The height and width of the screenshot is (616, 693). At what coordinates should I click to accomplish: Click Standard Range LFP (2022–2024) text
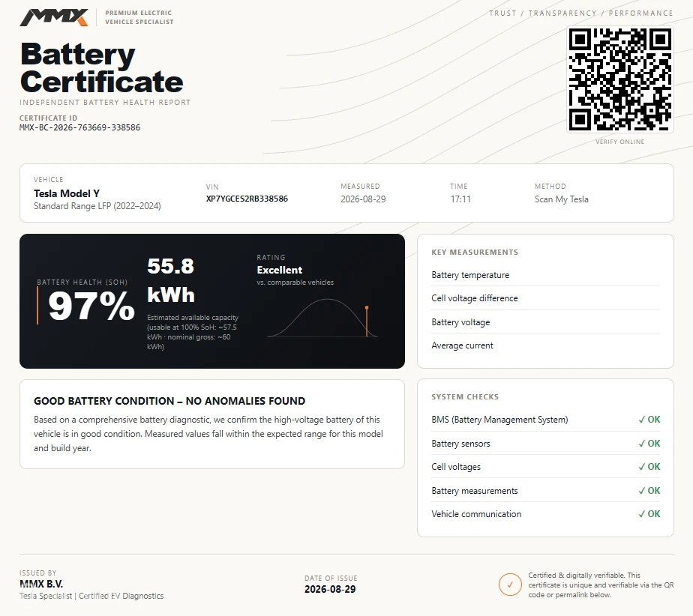click(97, 206)
